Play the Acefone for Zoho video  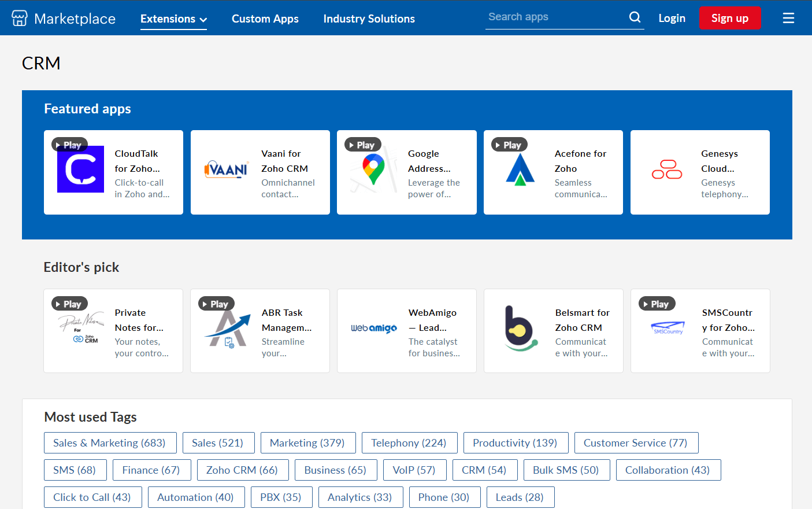point(509,145)
